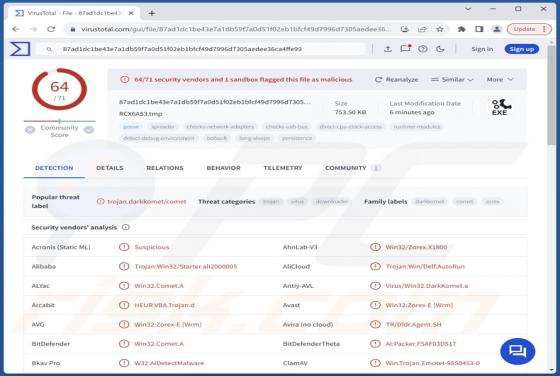Vote up with the right community score icon
Viewport: 560px width, 376px height.
[89, 130]
